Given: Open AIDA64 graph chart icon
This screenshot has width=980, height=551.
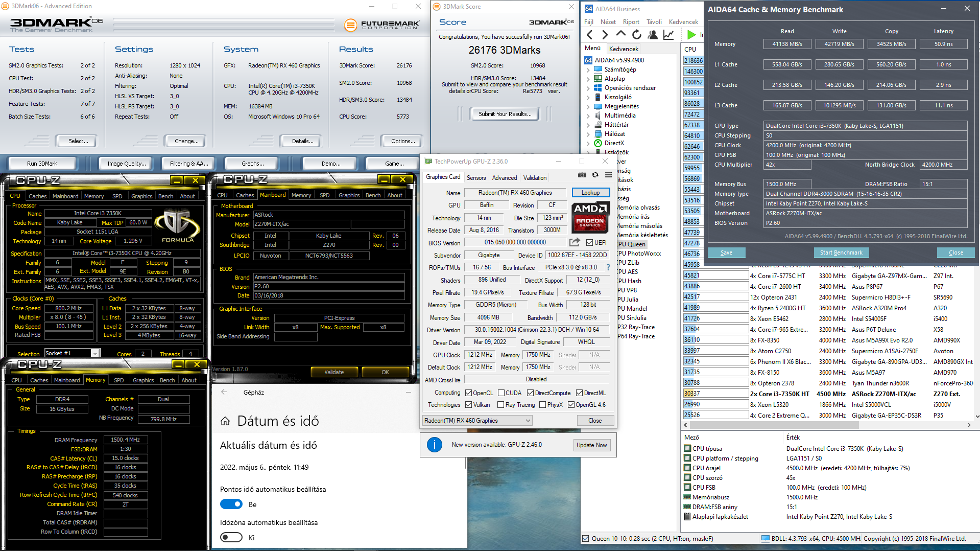Looking at the screenshot, I should tap(668, 35).
